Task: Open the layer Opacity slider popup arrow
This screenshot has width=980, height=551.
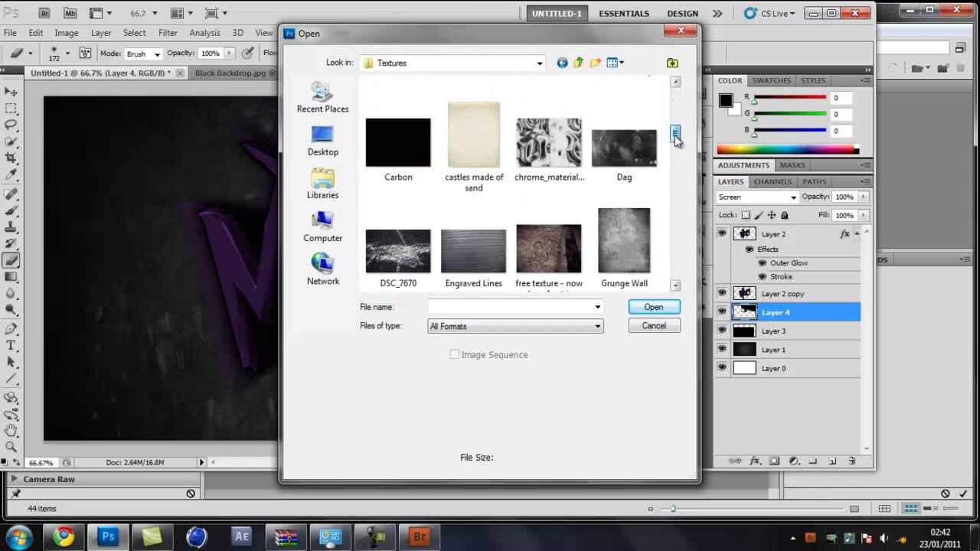Action: pyautogui.click(x=864, y=197)
